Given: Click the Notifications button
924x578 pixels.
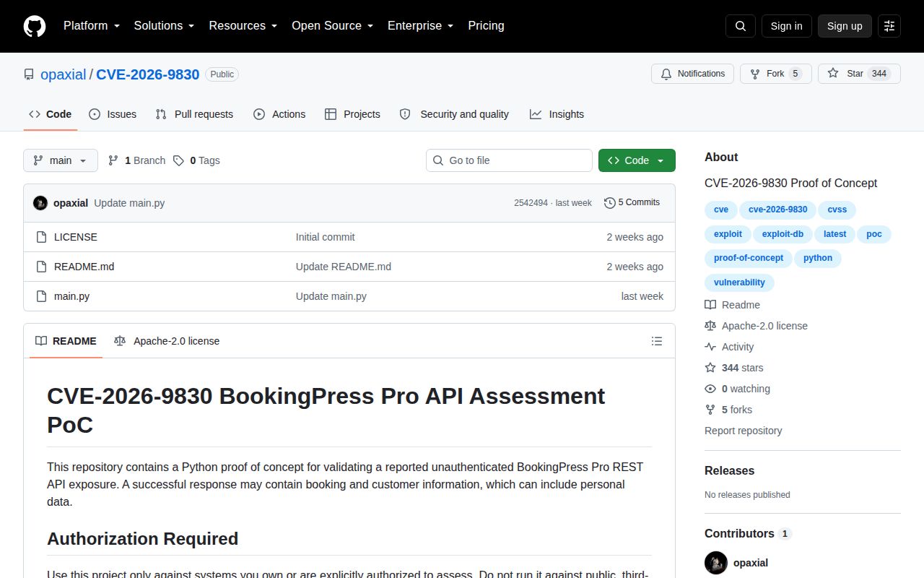Looking at the screenshot, I should tap(692, 74).
